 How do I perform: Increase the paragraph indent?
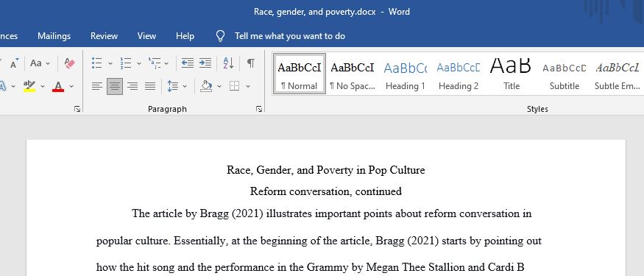205,63
